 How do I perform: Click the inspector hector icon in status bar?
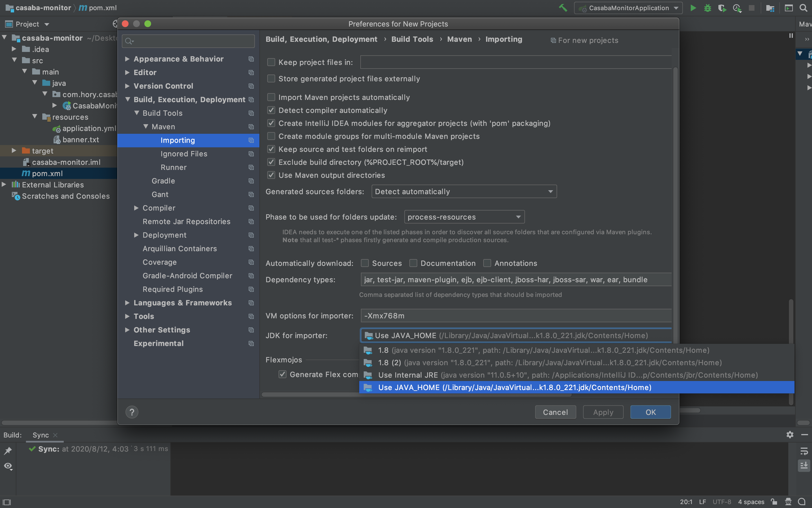(x=788, y=502)
